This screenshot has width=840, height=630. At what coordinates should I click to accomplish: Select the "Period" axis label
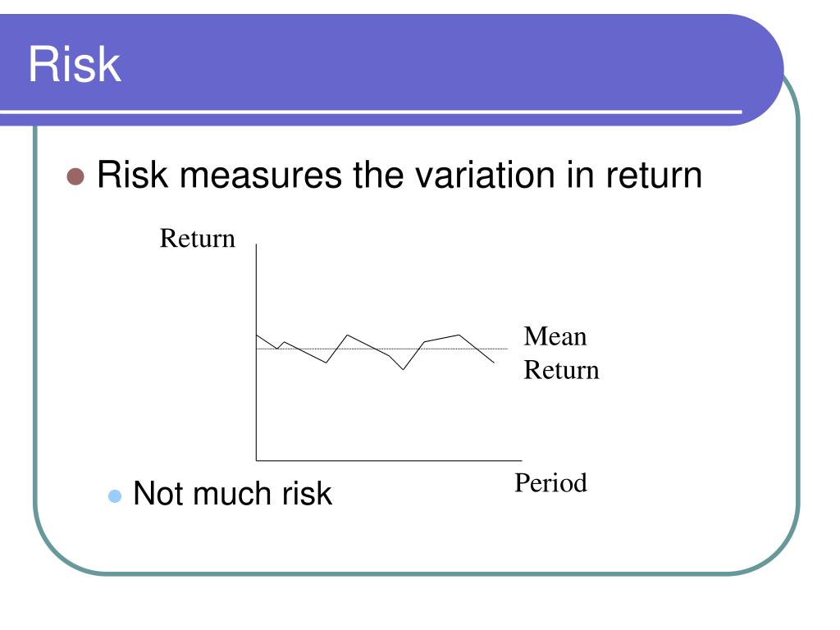click(550, 483)
